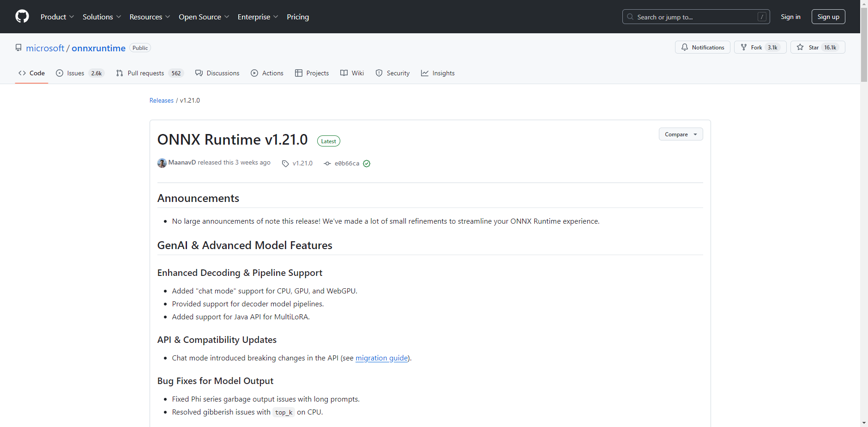Click the search magnifier icon
Image resolution: width=868 pixels, height=427 pixels.
click(x=630, y=17)
